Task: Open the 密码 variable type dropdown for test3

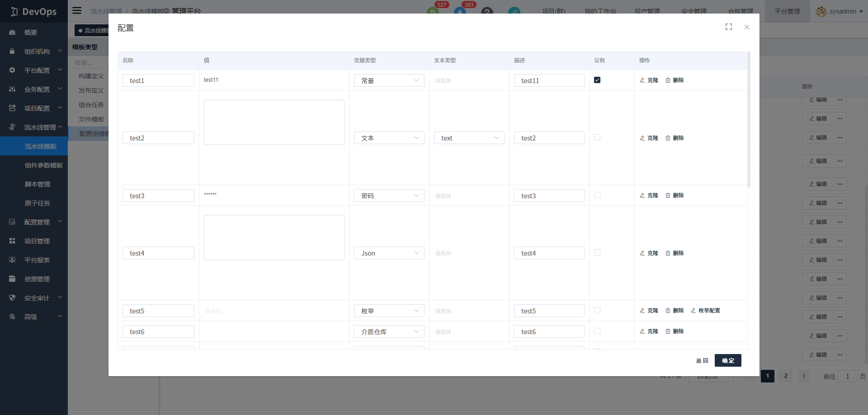Action: coord(389,196)
